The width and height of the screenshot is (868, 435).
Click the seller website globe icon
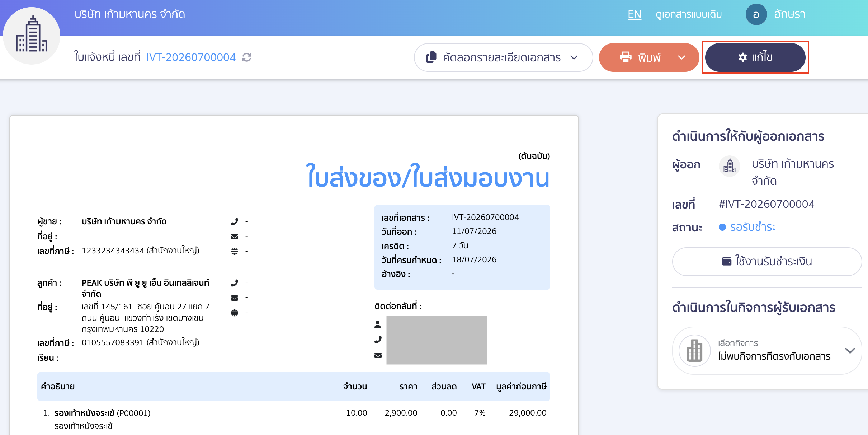235,251
